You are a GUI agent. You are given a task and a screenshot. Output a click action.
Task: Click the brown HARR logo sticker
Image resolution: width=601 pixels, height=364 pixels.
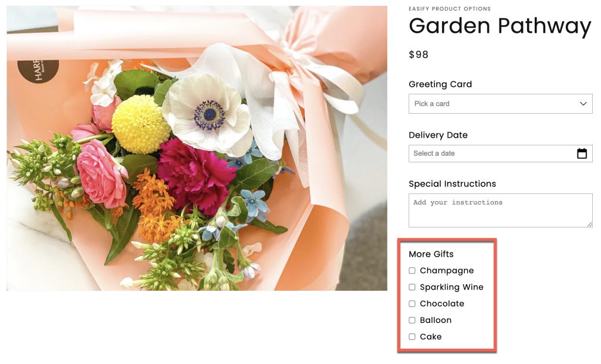click(x=38, y=71)
